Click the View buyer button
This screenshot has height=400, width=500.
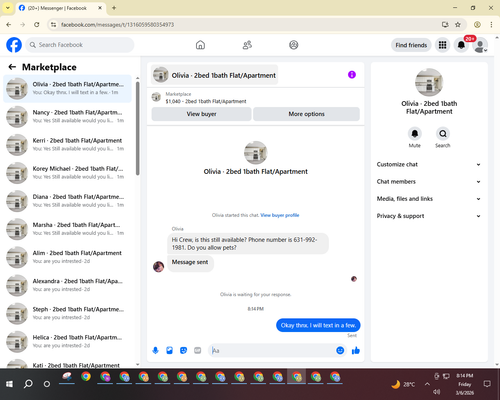(x=201, y=114)
